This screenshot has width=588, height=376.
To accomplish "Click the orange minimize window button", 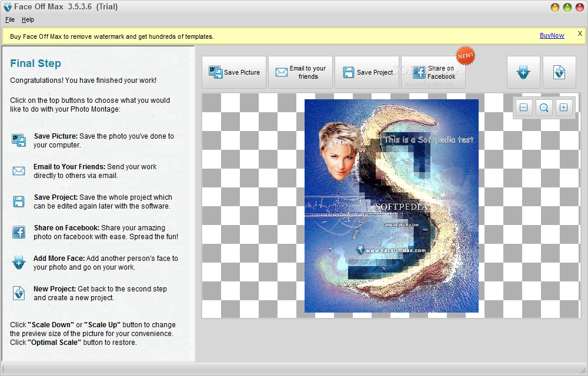I will coord(556,7).
